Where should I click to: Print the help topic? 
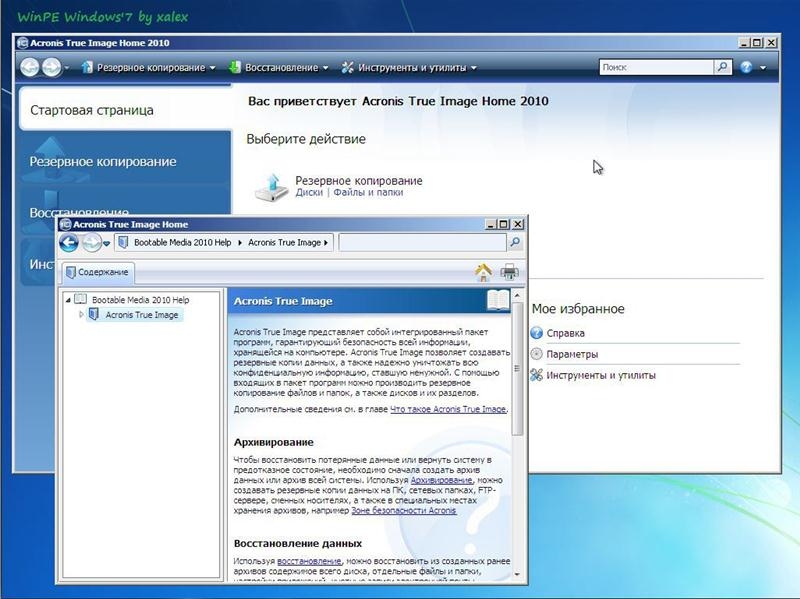click(509, 272)
